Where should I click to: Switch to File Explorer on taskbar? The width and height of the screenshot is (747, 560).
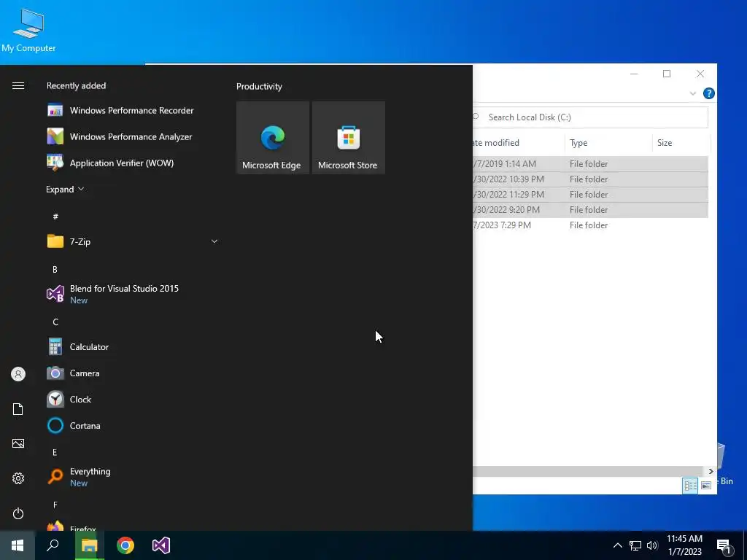[x=89, y=545]
